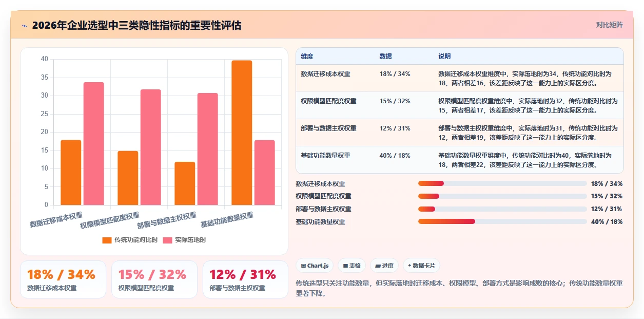Click table row cell 部署与数据主权权重
Viewport: 644px width, 319px height.
(x=328, y=128)
